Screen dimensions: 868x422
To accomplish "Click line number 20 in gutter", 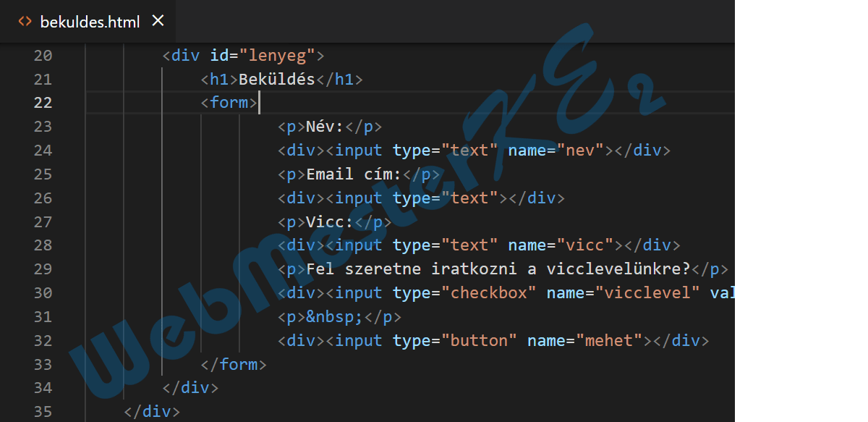I will (43, 55).
